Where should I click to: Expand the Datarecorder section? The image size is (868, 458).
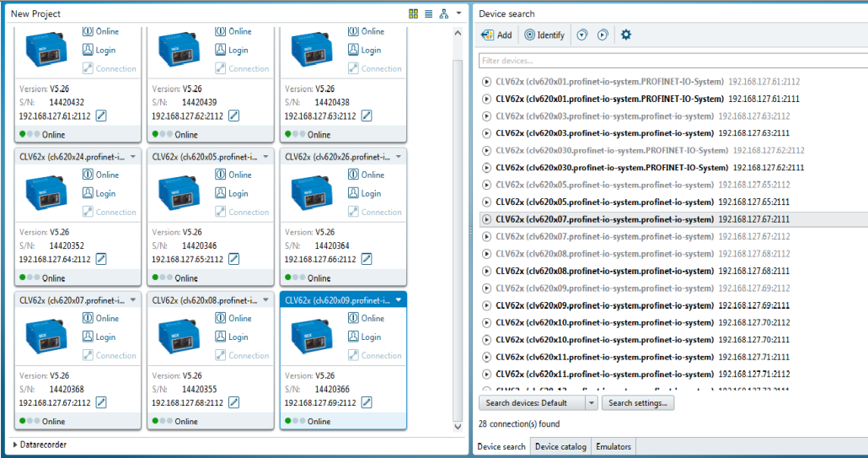[40, 445]
